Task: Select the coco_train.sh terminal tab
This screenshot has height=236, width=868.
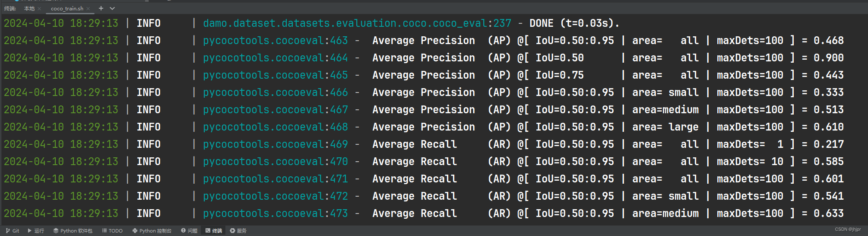Action: coord(67,9)
